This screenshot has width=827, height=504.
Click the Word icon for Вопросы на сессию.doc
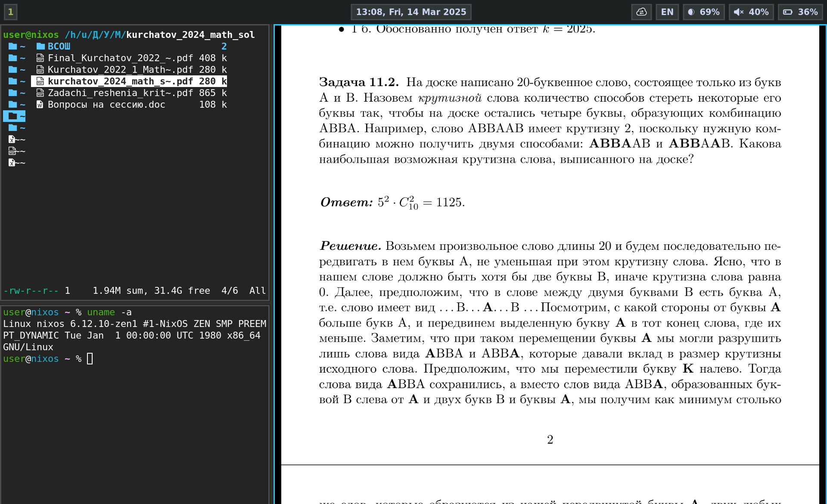coord(40,105)
